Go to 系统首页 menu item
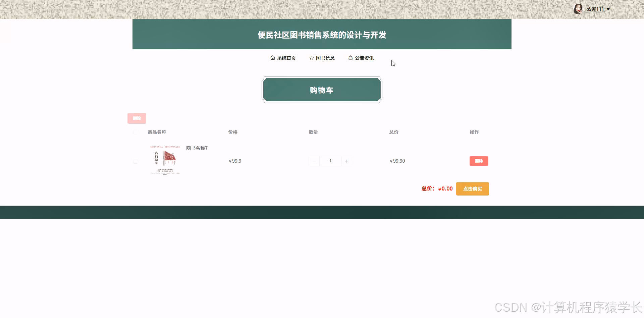The height and width of the screenshot is (318, 644). [x=283, y=58]
